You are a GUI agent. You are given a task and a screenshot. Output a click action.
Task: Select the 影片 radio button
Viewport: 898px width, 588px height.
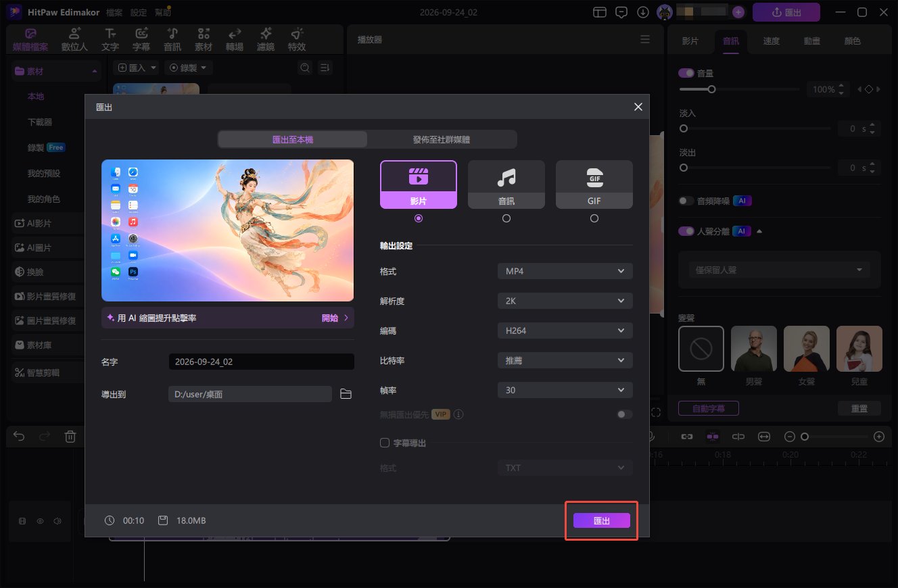click(419, 218)
